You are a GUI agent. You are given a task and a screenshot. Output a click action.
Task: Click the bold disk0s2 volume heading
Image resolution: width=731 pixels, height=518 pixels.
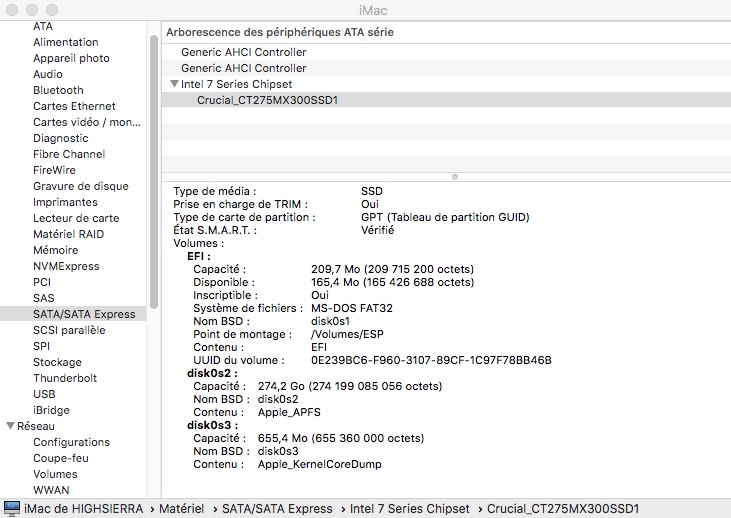point(212,373)
